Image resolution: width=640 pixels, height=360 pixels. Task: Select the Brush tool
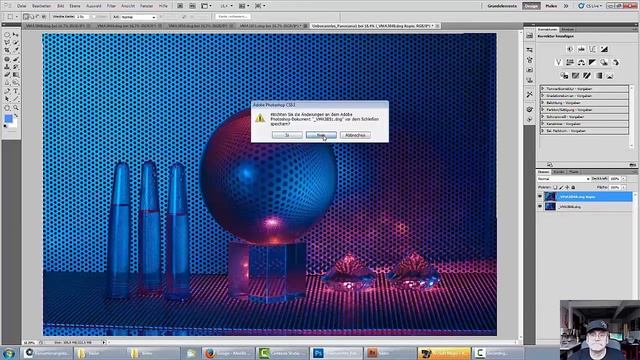(x=16, y=59)
